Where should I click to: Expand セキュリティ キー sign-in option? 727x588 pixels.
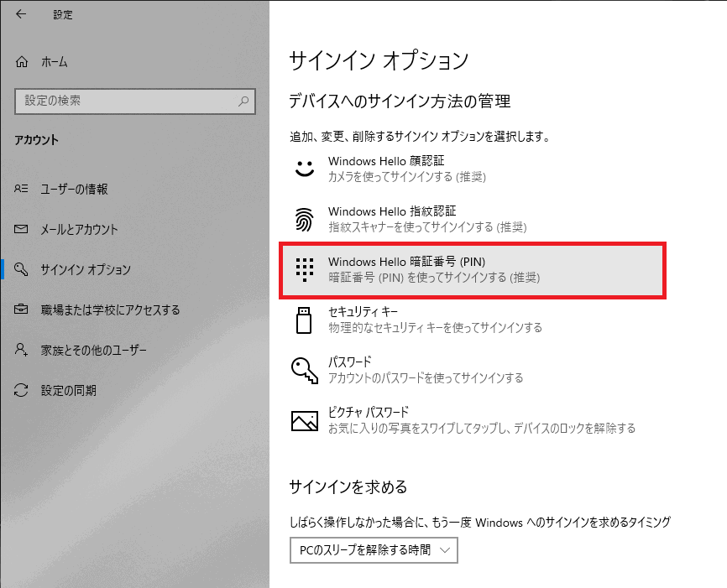click(473, 320)
